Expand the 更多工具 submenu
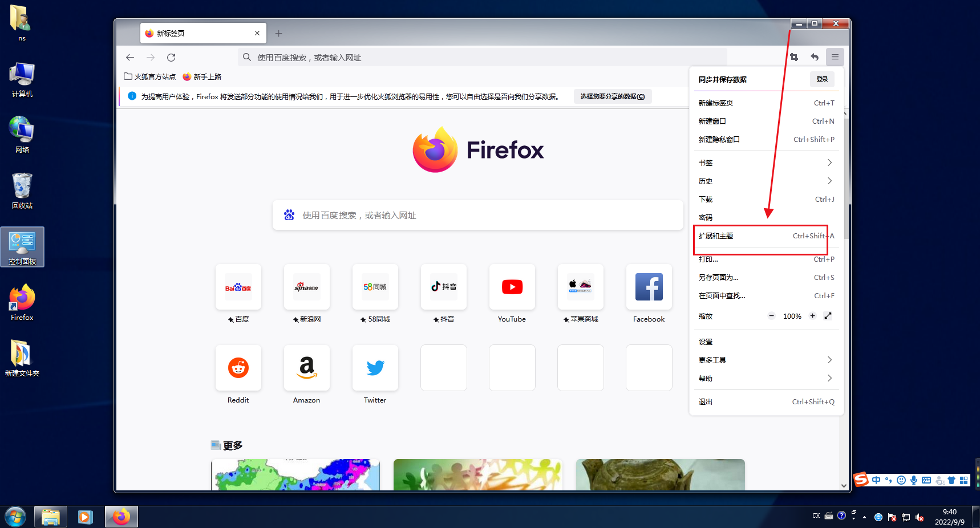 click(x=766, y=360)
